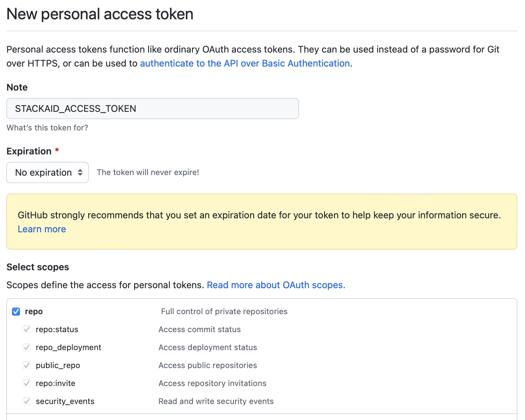Follow the Learn more link
This screenshot has width=525, height=420.
click(x=42, y=229)
